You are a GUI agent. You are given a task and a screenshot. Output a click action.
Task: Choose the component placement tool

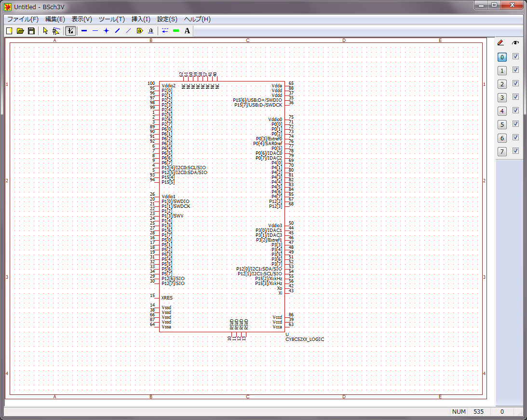[70, 31]
